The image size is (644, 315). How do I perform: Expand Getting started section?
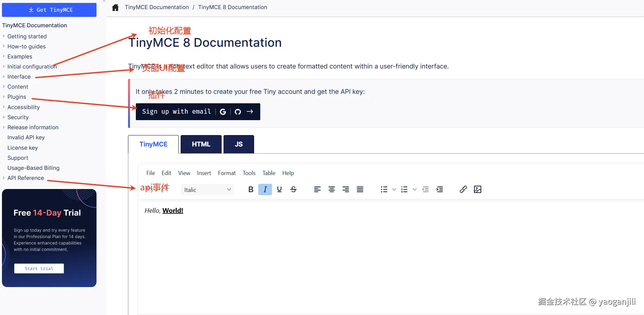(x=4, y=36)
